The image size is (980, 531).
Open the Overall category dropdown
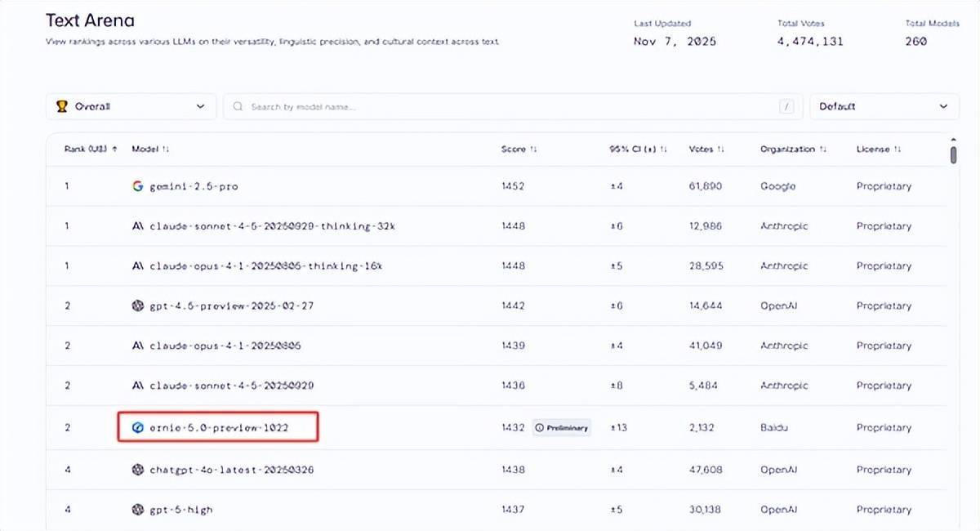(x=131, y=106)
